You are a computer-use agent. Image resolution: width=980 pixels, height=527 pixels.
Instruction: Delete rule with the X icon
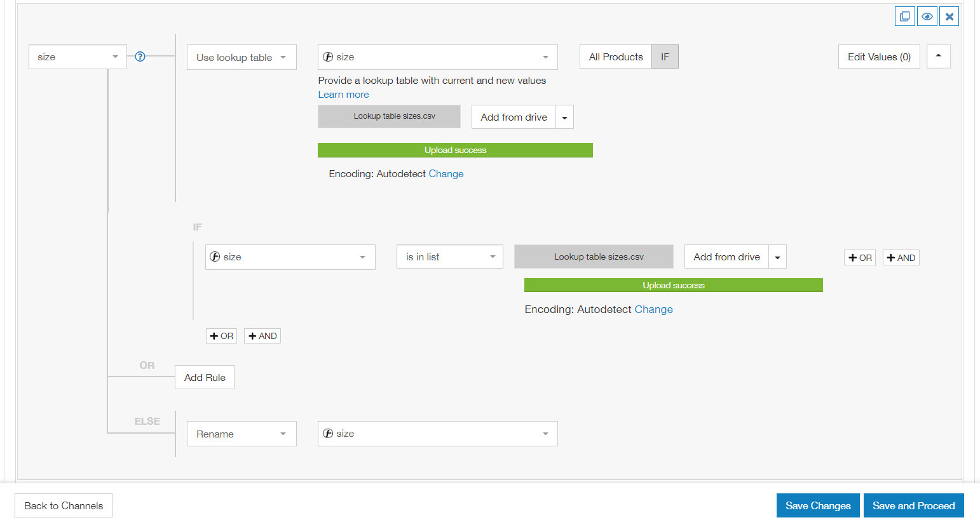(x=949, y=17)
